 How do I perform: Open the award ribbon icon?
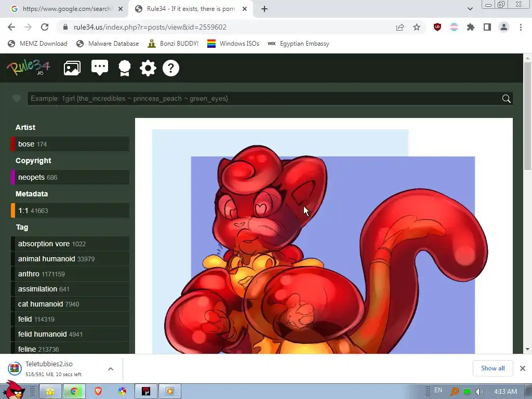[x=125, y=68]
